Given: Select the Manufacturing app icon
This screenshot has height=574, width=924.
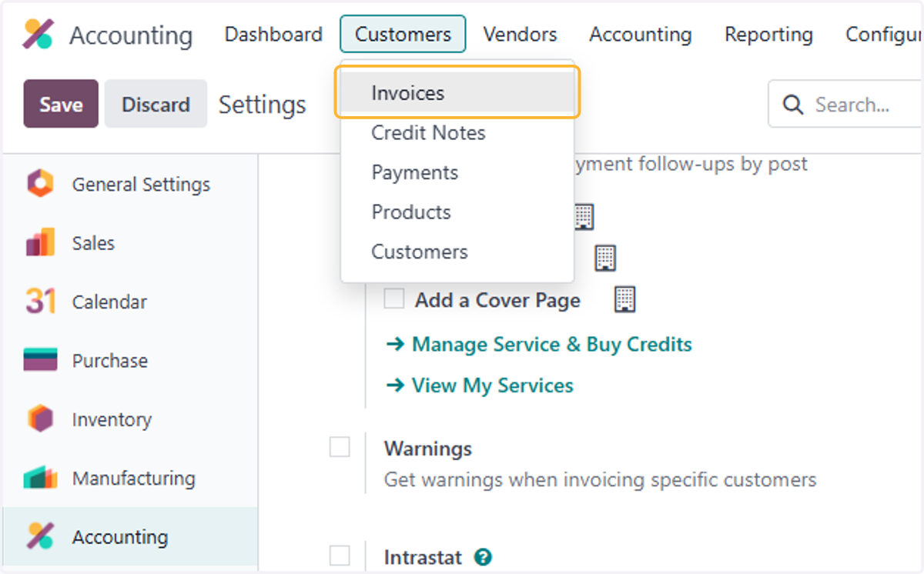Looking at the screenshot, I should [40, 478].
